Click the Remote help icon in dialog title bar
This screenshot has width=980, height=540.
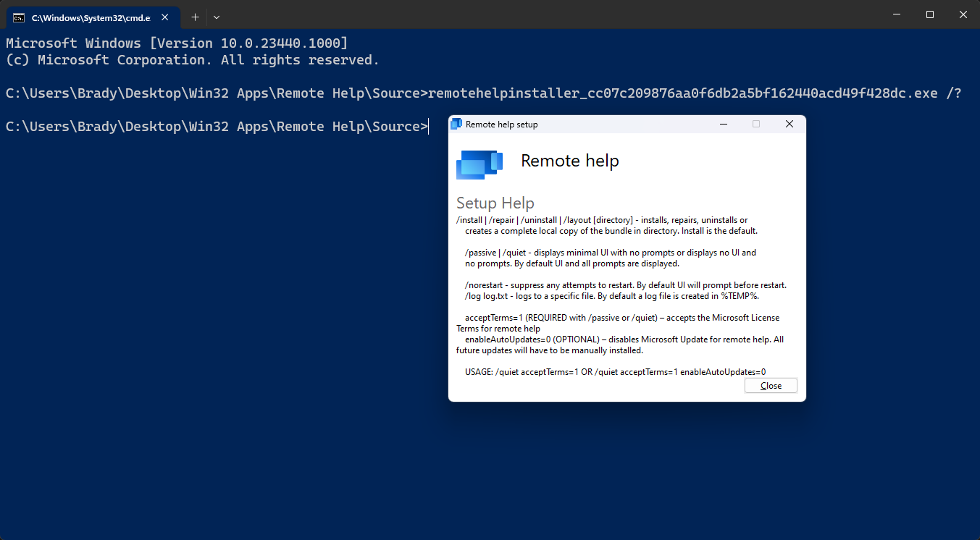click(x=457, y=124)
